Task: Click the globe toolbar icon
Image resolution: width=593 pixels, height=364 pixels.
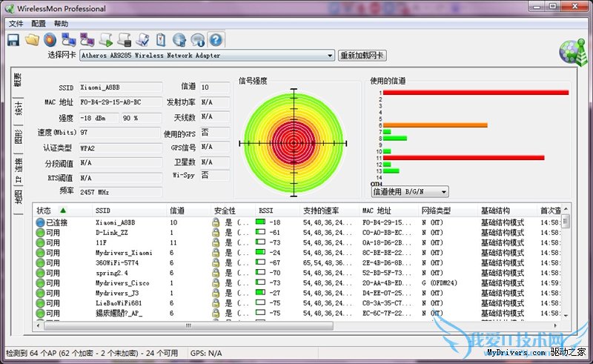Action: [179, 39]
